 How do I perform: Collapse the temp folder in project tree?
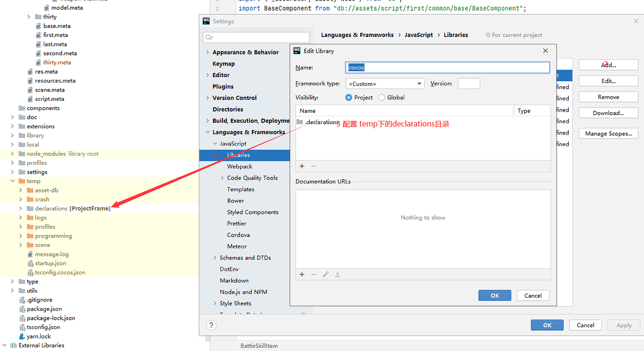point(12,181)
